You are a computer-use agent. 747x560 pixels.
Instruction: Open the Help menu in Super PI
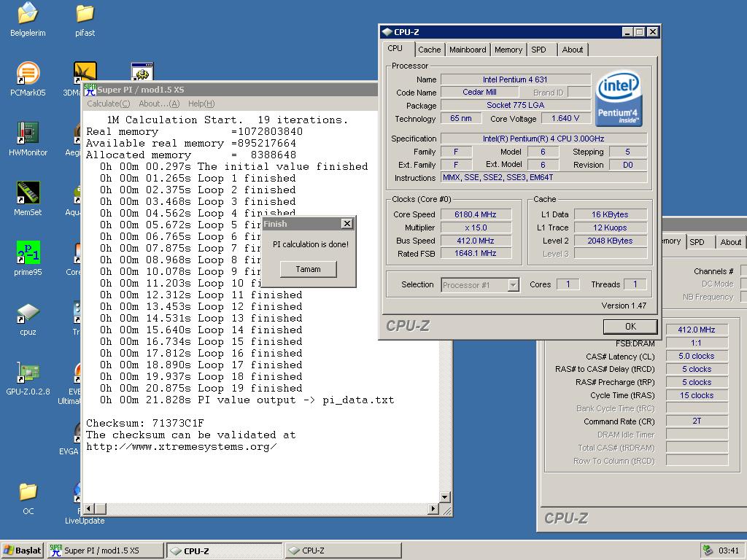click(201, 104)
